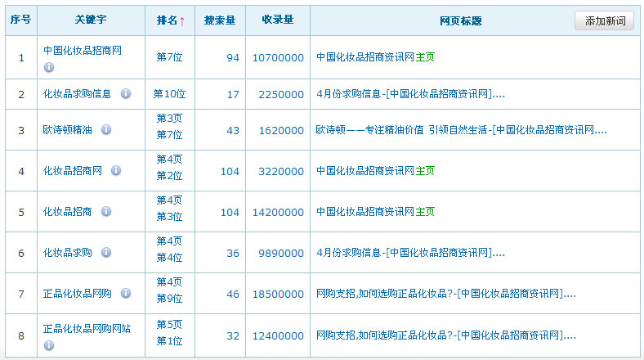
Task: Open 欧诗顿——专注精油价值 page title link
Action: click(x=464, y=130)
